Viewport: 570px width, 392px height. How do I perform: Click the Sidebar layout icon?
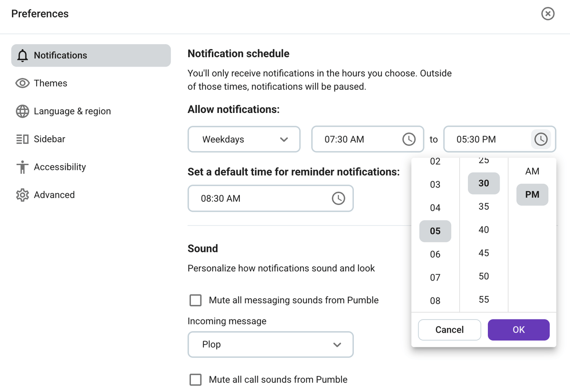tap(22, 139)
